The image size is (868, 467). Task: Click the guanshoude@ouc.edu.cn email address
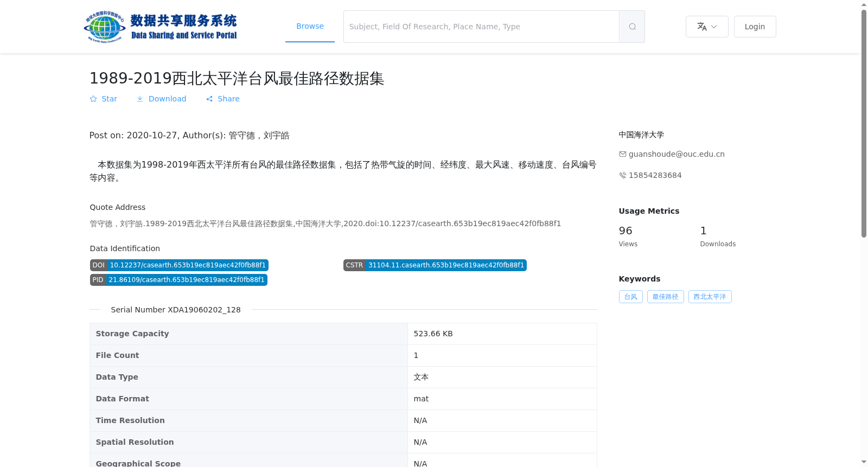[x=676, y=154]
